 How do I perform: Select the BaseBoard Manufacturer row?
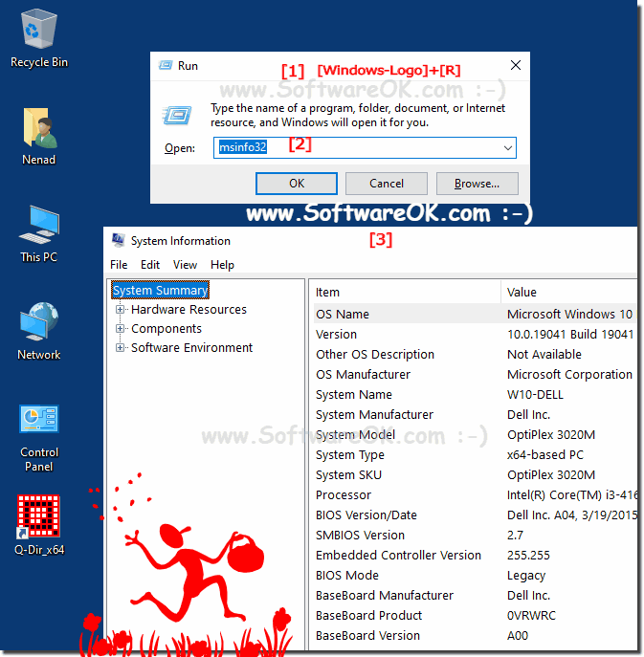475,596
